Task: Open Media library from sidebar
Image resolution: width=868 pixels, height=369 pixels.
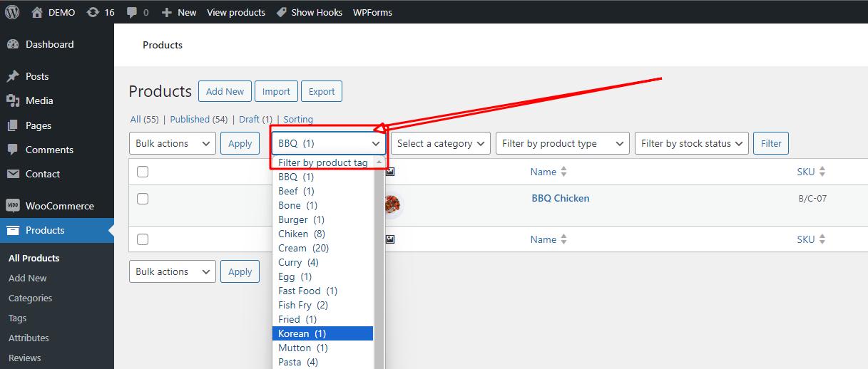Action: coord(39,100)
